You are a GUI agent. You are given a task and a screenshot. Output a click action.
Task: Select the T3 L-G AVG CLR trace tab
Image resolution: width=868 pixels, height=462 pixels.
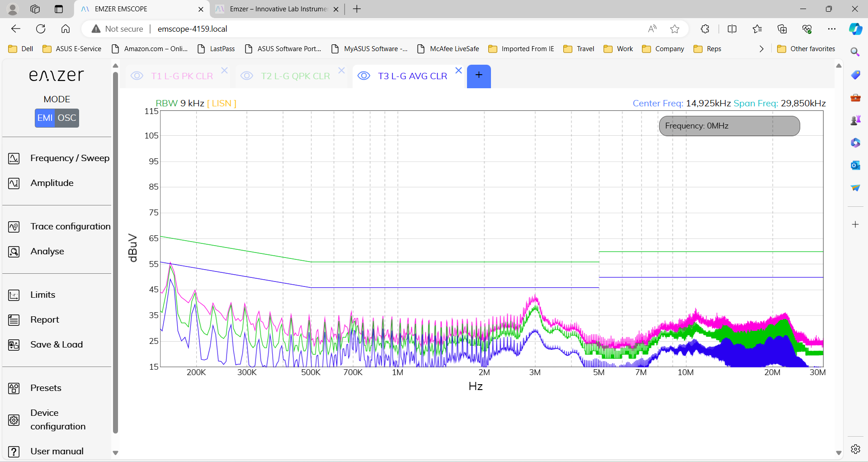pos(412,76)
